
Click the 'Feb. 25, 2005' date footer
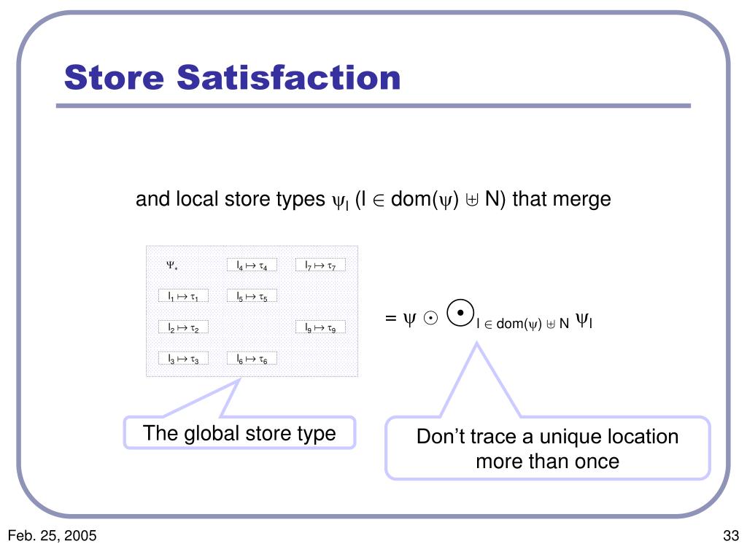point(53,536)
